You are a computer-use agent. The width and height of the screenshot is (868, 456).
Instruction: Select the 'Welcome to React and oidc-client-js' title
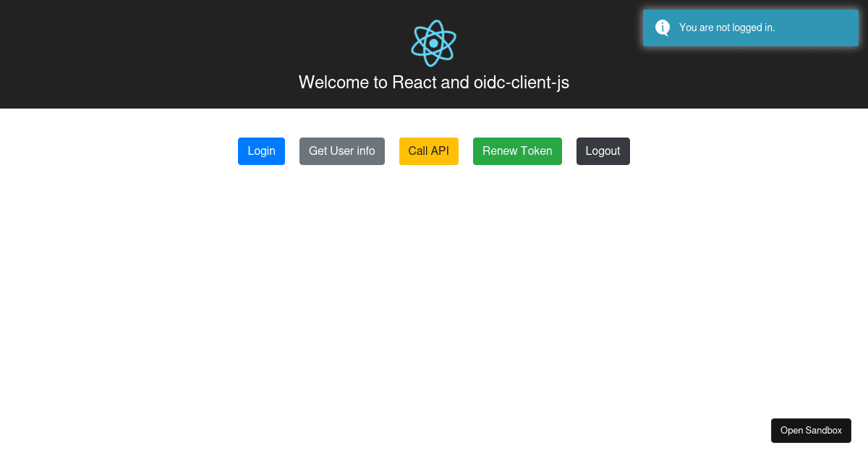pos(433,83)
